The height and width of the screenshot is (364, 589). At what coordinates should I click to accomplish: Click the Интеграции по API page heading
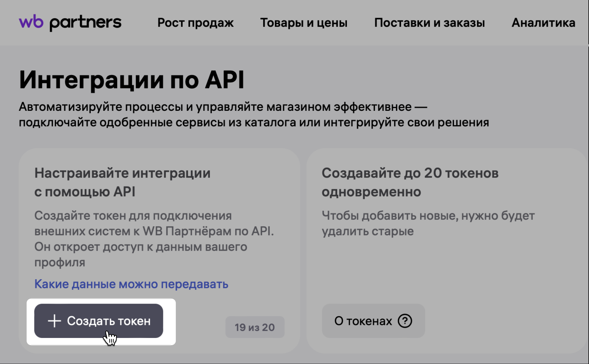point(131,80)
